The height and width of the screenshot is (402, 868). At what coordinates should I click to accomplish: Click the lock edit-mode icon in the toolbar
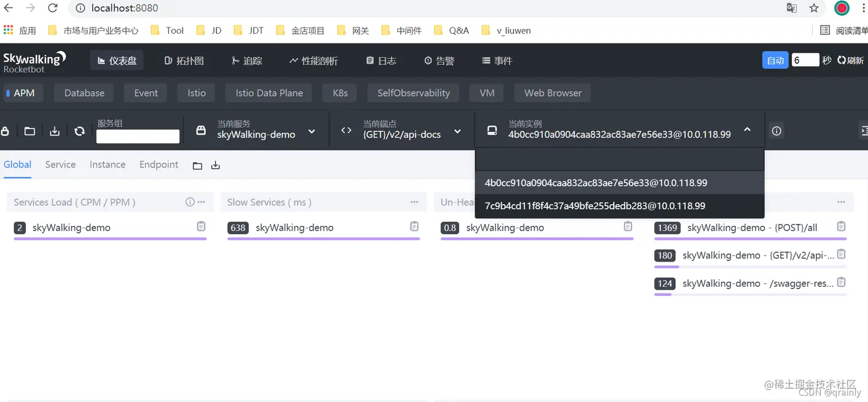point(5,131)
